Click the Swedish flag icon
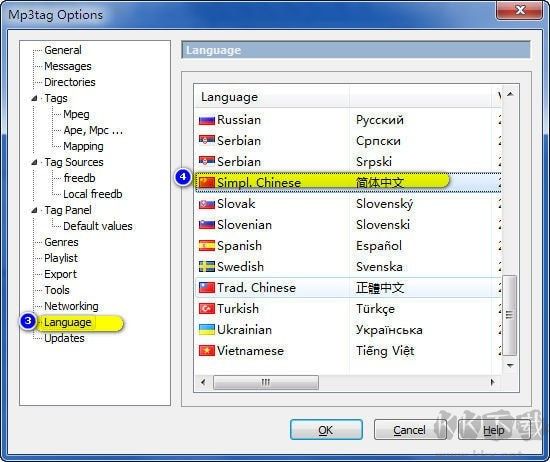Screen dimensions: 550x462 (x=207, y=267)
